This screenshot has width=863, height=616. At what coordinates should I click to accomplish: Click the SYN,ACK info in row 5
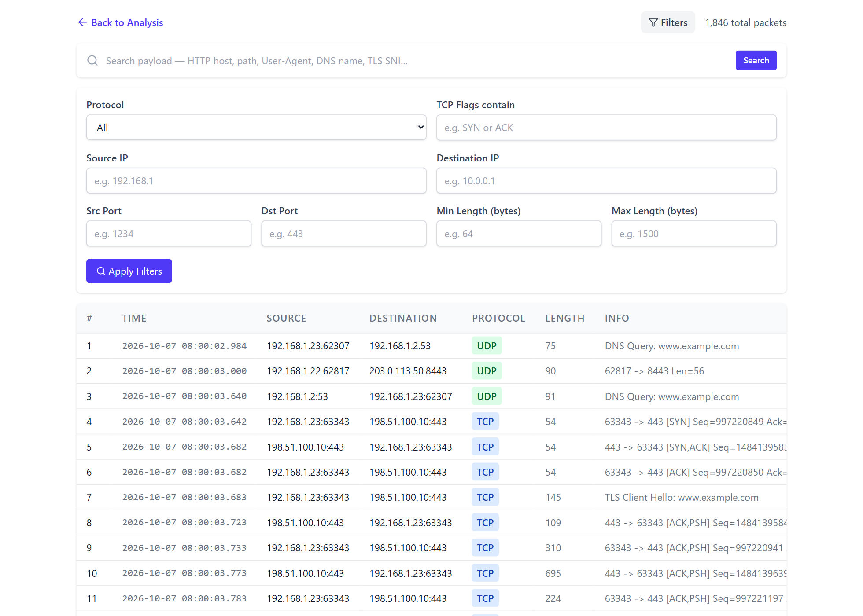[696, 447]
